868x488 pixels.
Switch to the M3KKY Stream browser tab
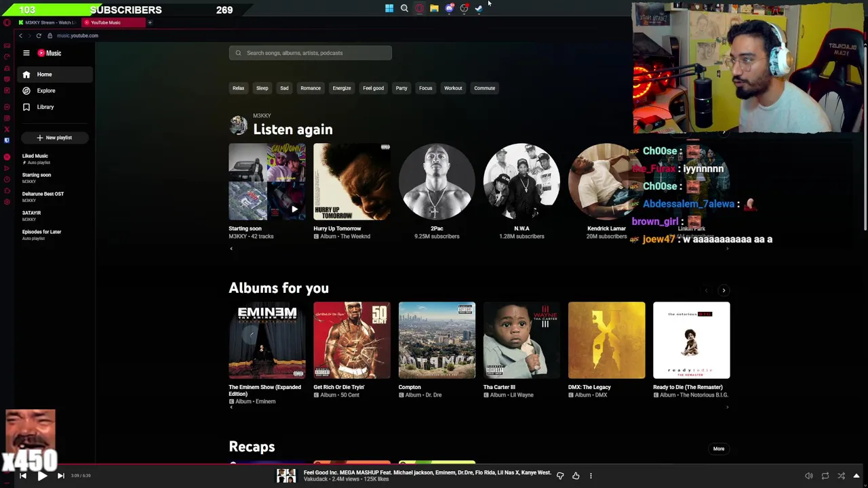[47, 22]
